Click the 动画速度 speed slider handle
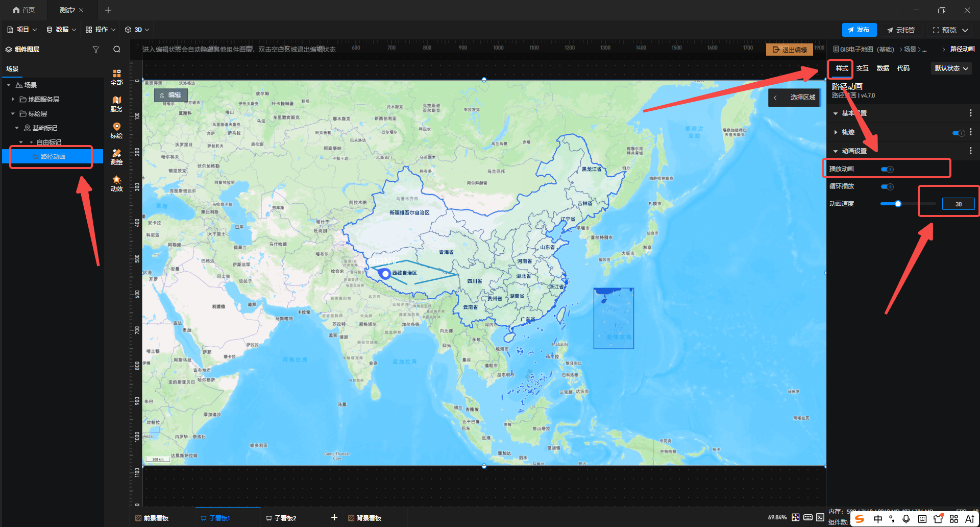The image size is (980, 527). click(x=898, y=204)
